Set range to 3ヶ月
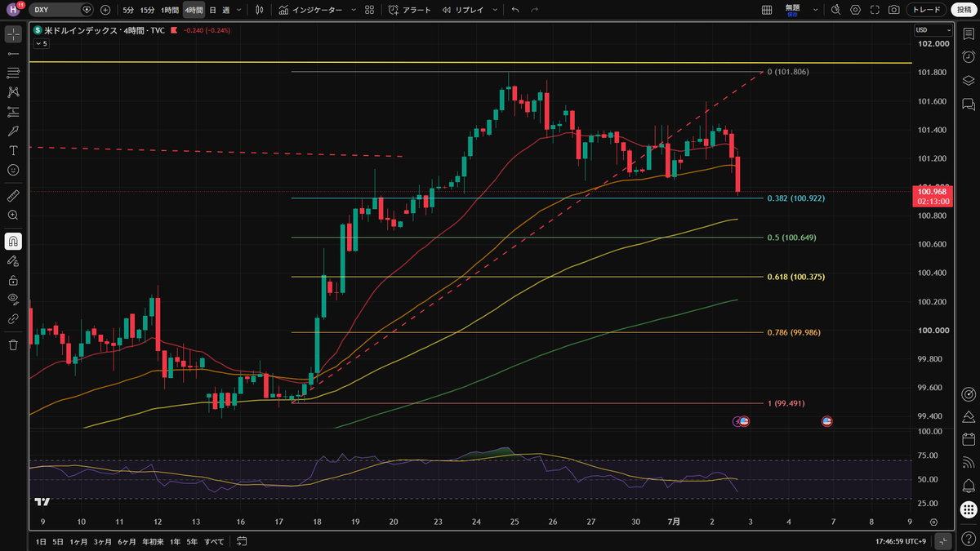 [104, 541]
